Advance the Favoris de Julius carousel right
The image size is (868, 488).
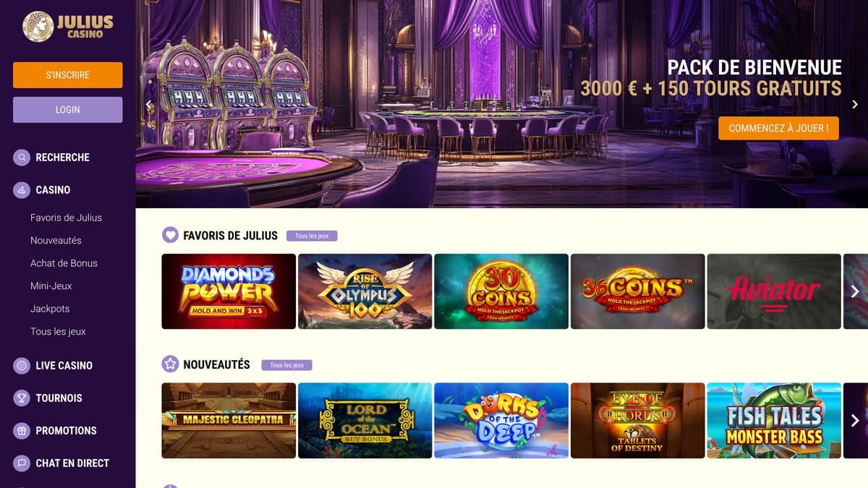coord(855,291)
